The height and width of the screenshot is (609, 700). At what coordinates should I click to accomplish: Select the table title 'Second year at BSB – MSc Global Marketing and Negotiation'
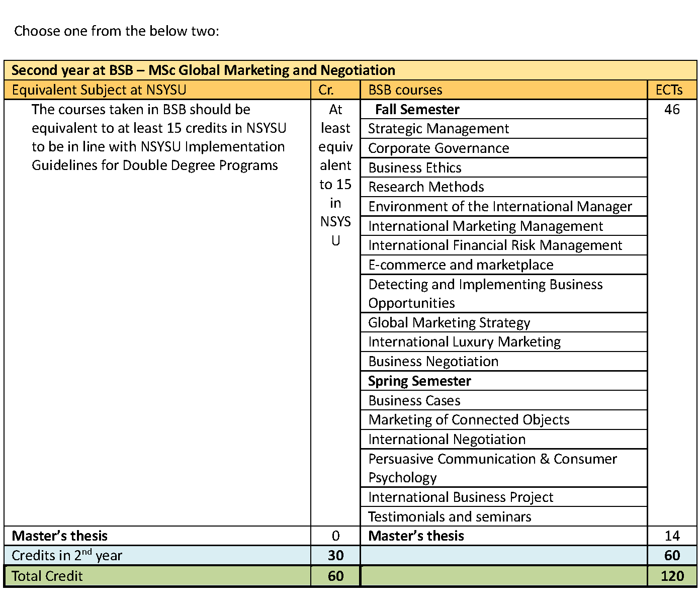click(203, 70)
